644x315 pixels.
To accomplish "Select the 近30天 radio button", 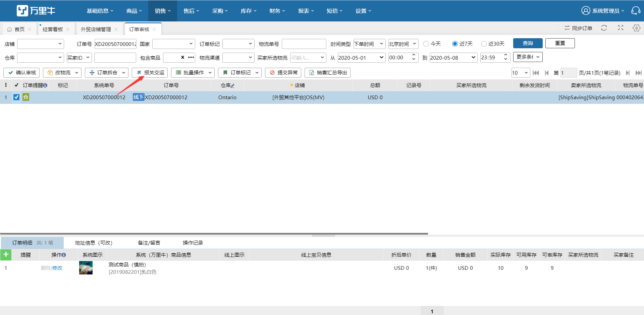I will tap(484, 44).
